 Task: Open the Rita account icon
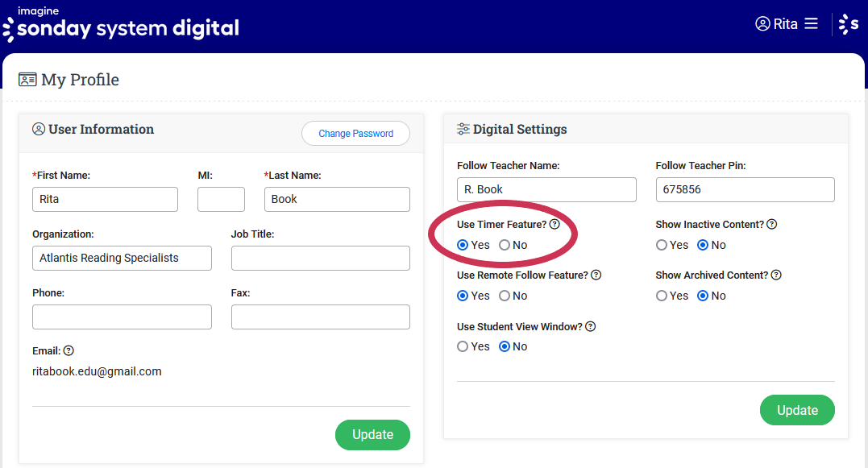pos(762,23)
